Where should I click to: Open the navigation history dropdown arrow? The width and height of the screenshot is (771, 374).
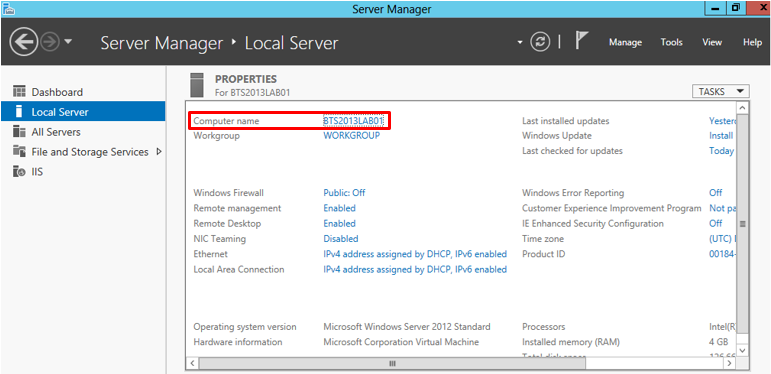(x=68, y=42)
